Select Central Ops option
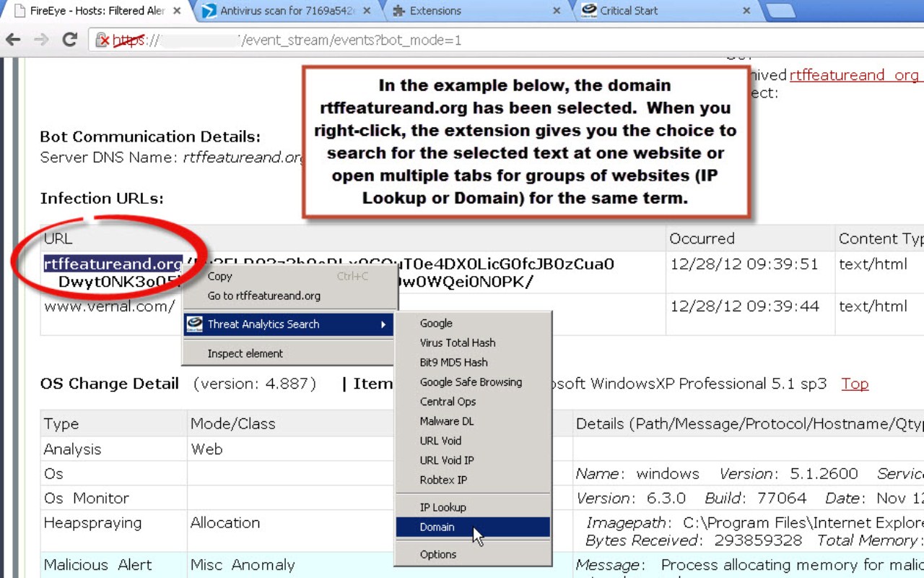The image size is (924, 578). click(473, 401)
